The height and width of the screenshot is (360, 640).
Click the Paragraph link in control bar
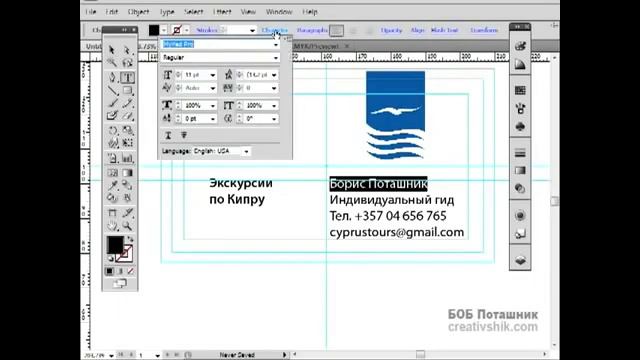tap(312, 30)
